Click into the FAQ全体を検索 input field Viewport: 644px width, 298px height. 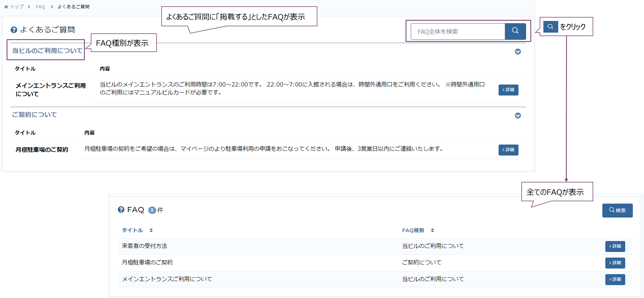pyautogui.click(x=458, y=32)
